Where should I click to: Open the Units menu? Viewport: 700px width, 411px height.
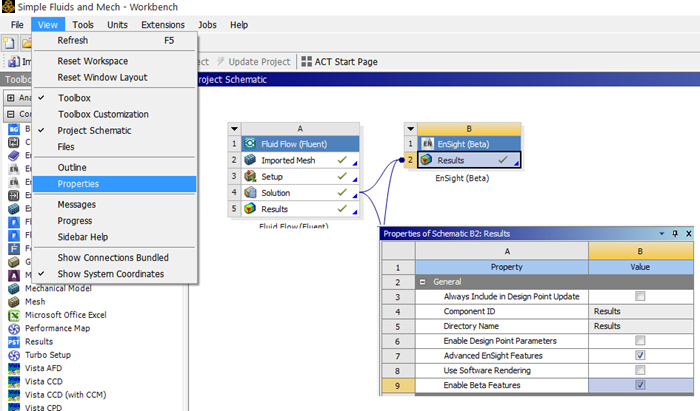(117, 25)
